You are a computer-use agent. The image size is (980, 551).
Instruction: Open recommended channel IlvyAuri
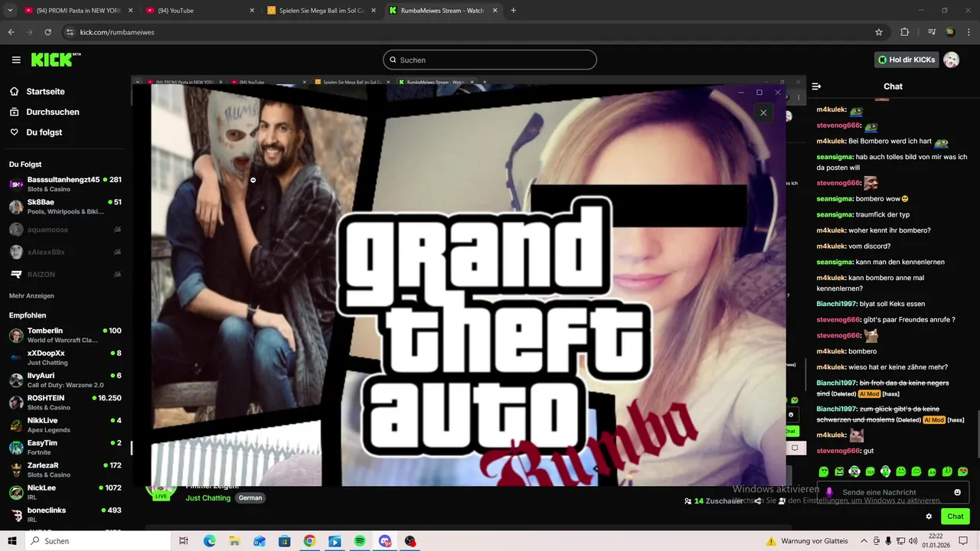(66, 380)
